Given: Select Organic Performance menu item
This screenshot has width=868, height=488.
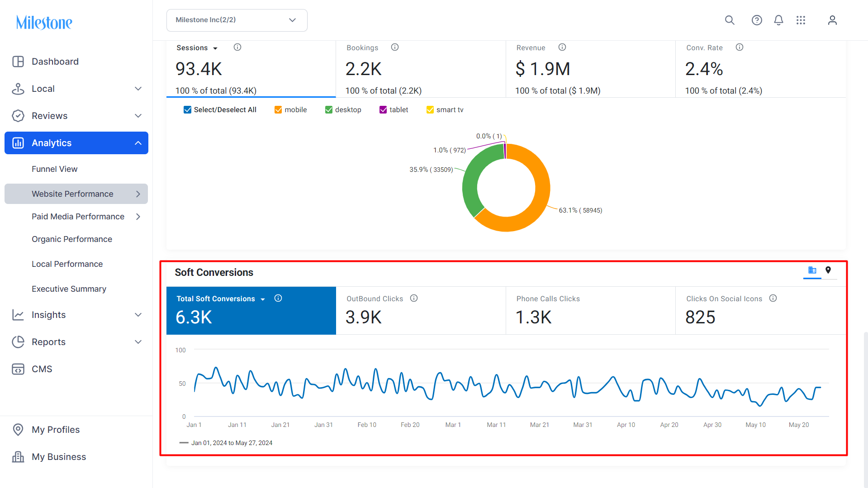Looking at the screenshot, I should point(72,239).
